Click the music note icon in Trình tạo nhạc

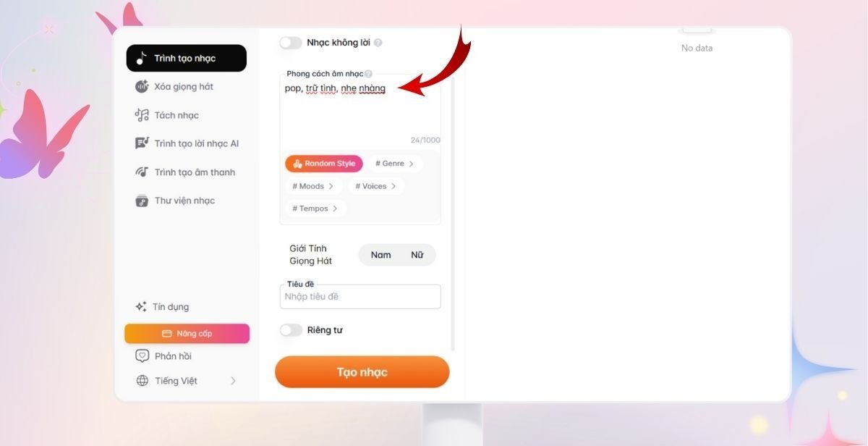[x=142, y=58]
